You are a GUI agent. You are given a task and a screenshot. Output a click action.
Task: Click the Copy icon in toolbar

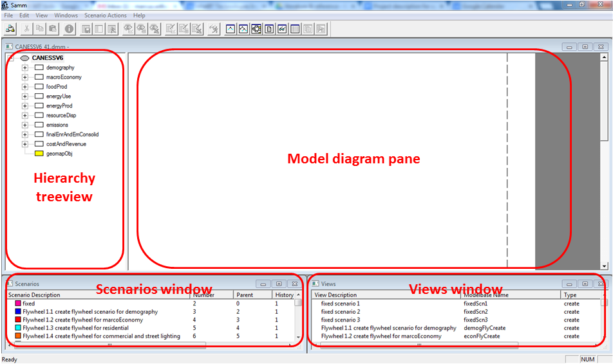click(39, 29)
